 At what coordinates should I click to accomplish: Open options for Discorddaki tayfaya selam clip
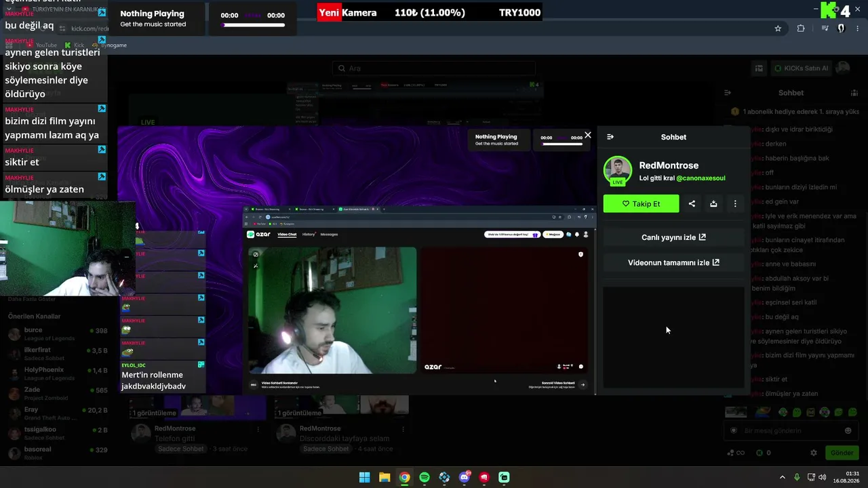[403, 429]
